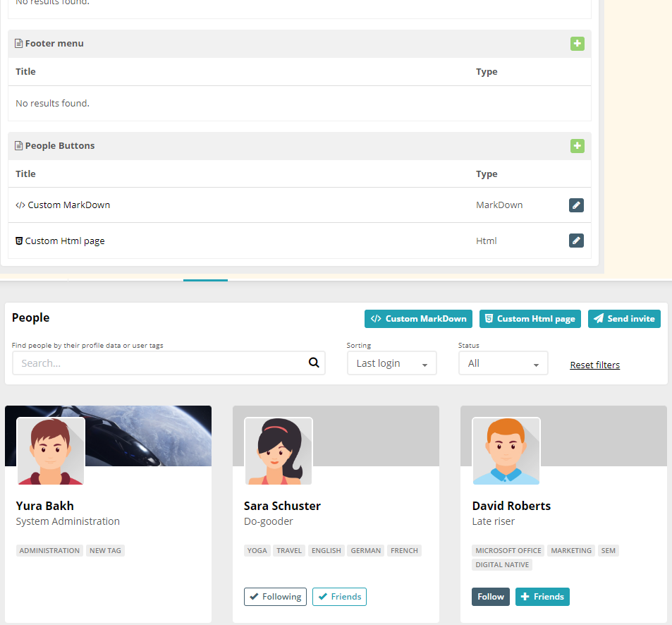Follow David Roberts
672x625 pixels.
coord(490,596)
